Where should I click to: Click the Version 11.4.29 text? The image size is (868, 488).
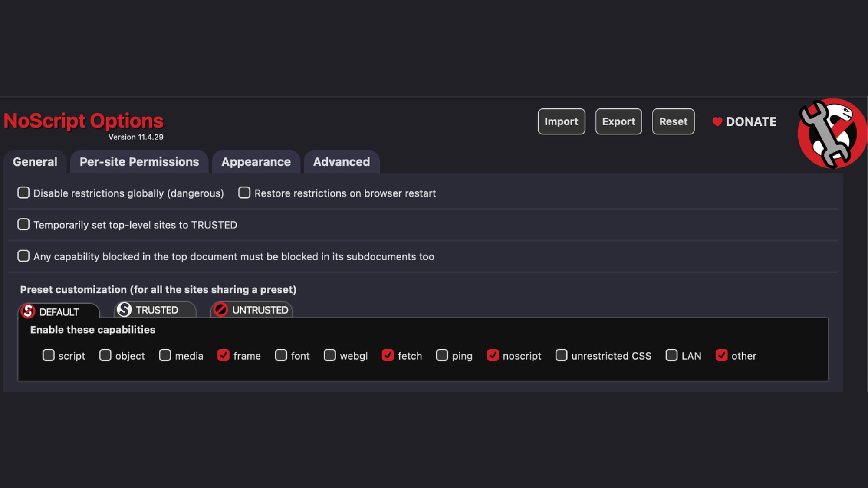[136, 137]
